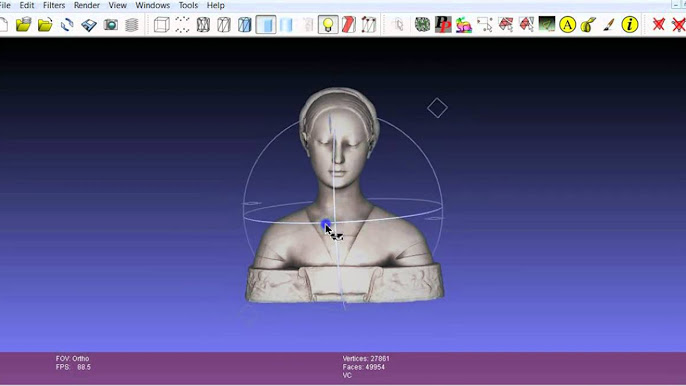Click the Open Project folder icon
Screen dimensions: 686x386
click(24, 25)
